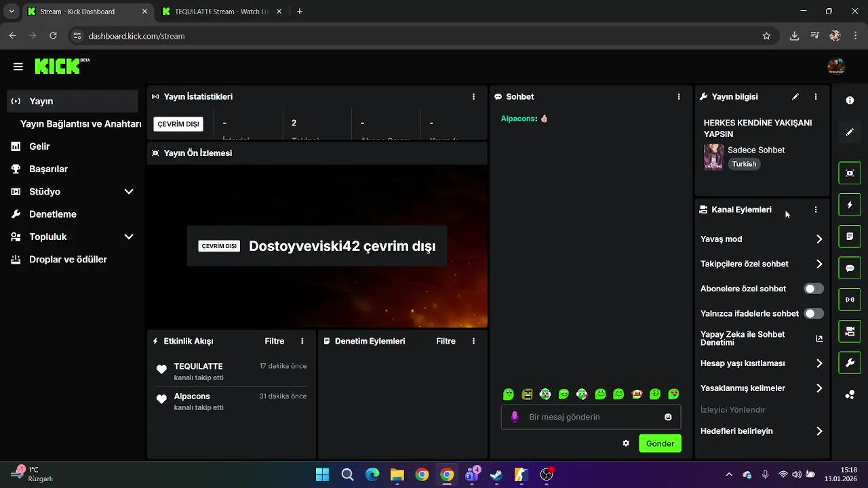Image resolution: width=868 pixels, height=488 pixels.
Task: Open the user avatar menu in dashboard header
Action: point(836,66)
